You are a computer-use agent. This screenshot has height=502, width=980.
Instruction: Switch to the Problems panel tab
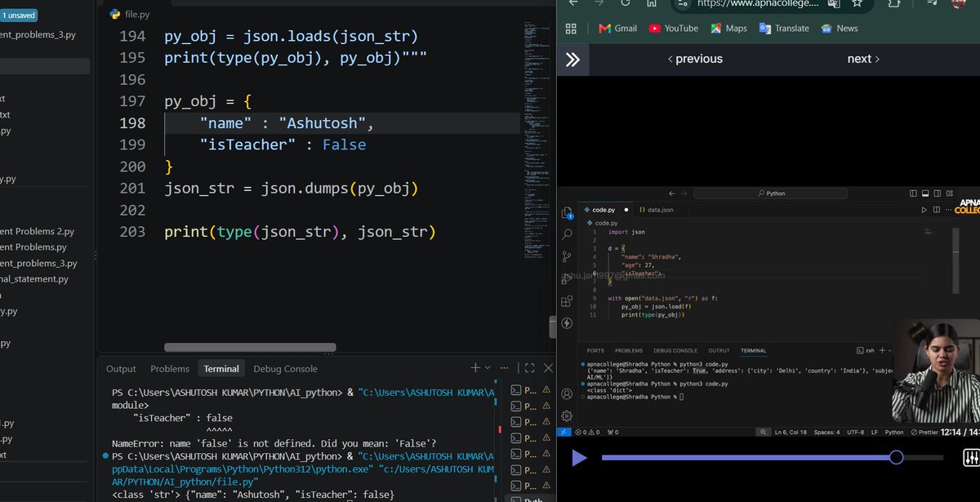point(170,369)
